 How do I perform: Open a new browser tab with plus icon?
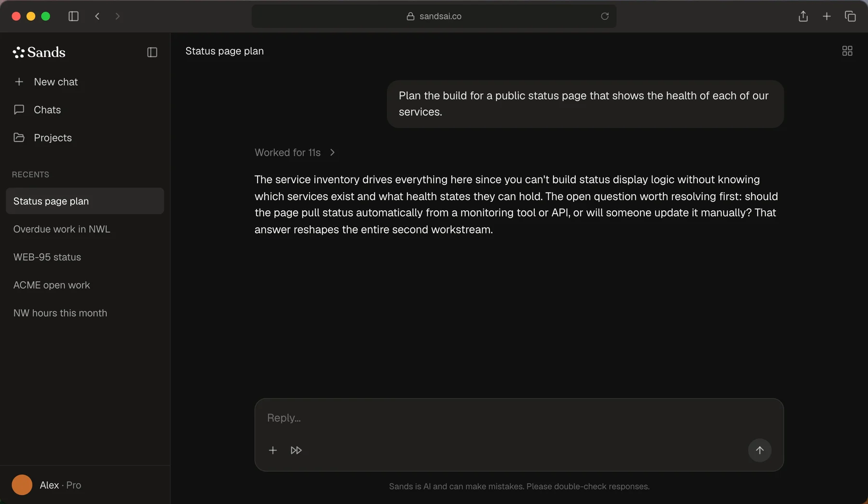tap(827, 16)
